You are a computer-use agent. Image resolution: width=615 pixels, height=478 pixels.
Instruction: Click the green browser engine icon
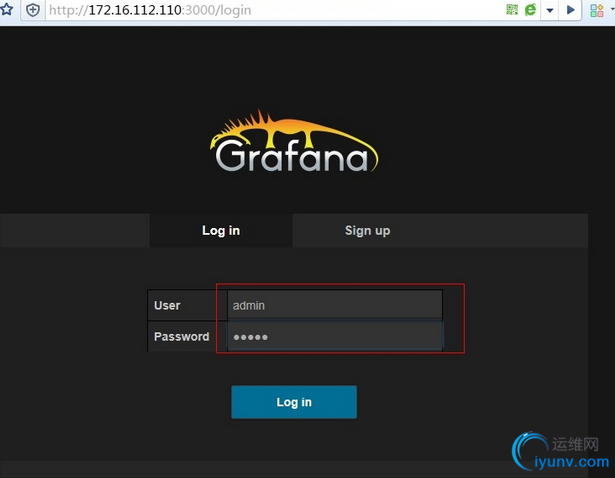pos(530,10)
